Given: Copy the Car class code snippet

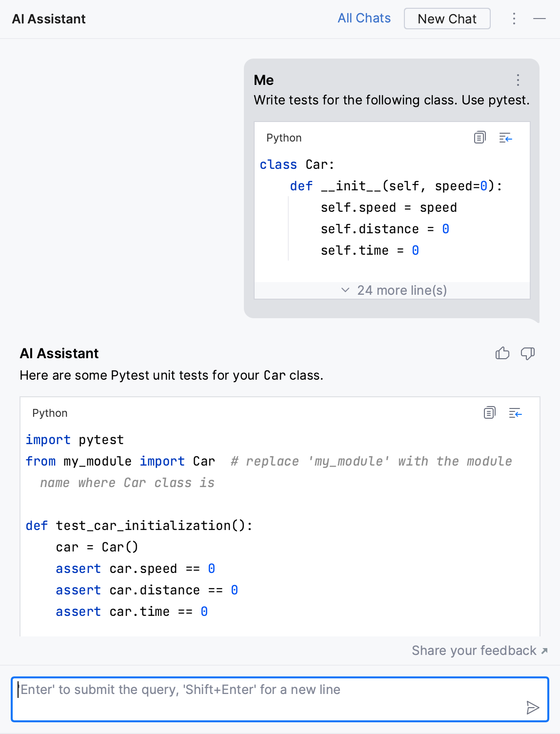Looking at the screenshot, I should tap(480, 138).
